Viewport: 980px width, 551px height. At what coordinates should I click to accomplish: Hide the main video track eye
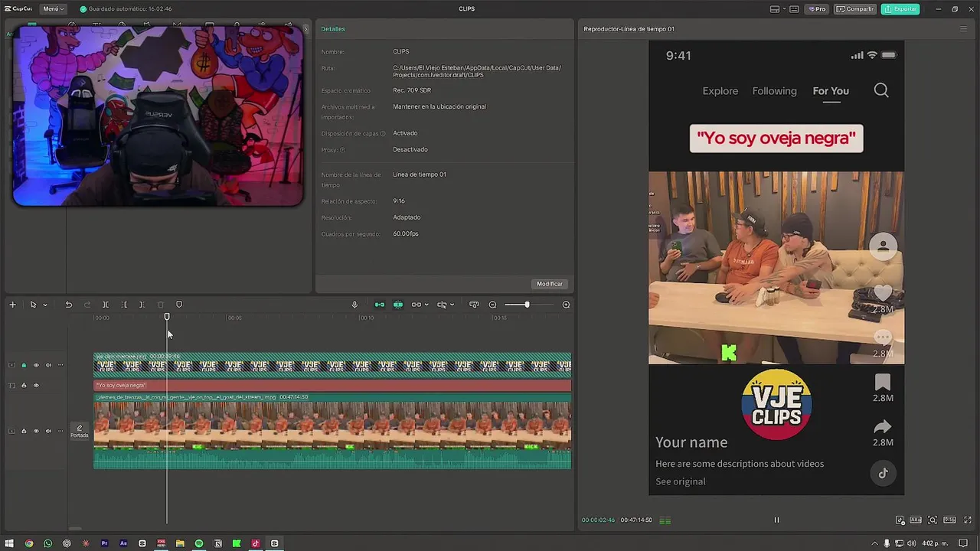click(35, 431)
